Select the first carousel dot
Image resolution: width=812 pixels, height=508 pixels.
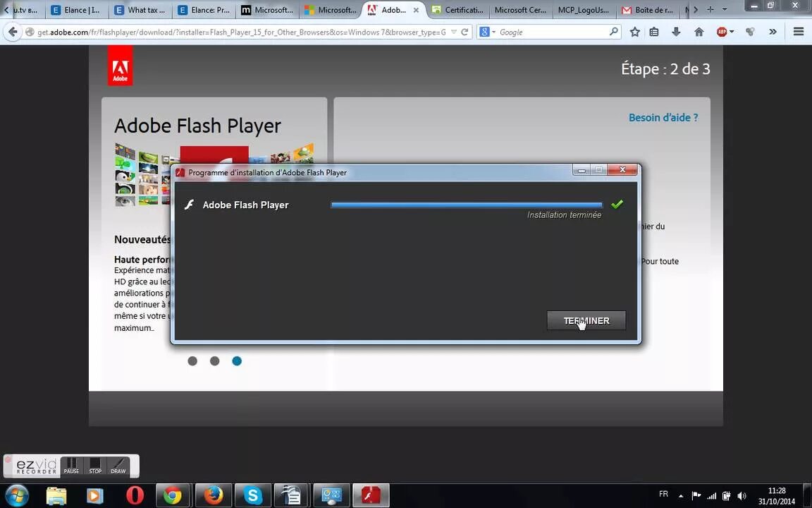(192, 361)
